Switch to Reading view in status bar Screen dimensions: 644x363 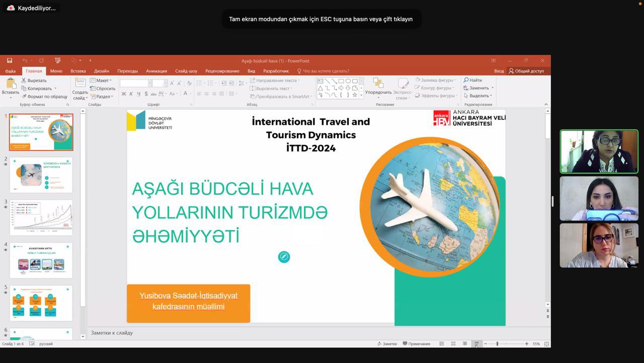(465, 344)
